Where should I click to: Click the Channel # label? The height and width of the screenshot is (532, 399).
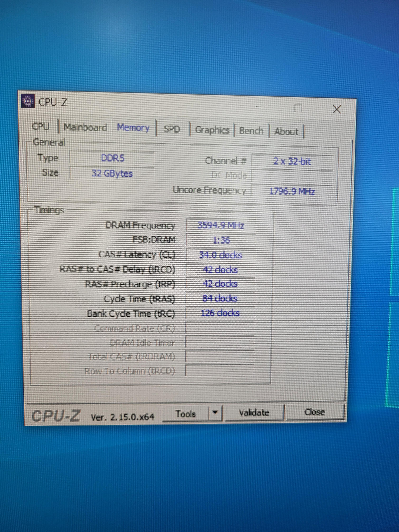point(226,160)
